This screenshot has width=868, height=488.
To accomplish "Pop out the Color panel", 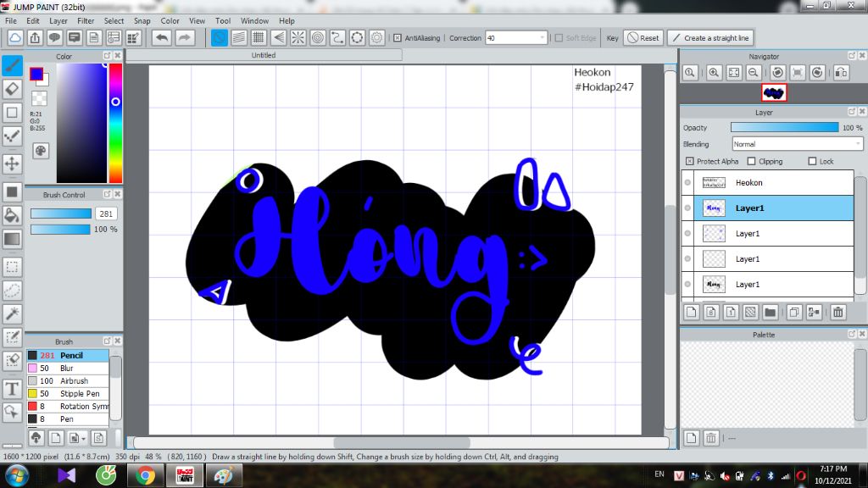I will coord(107,56).
